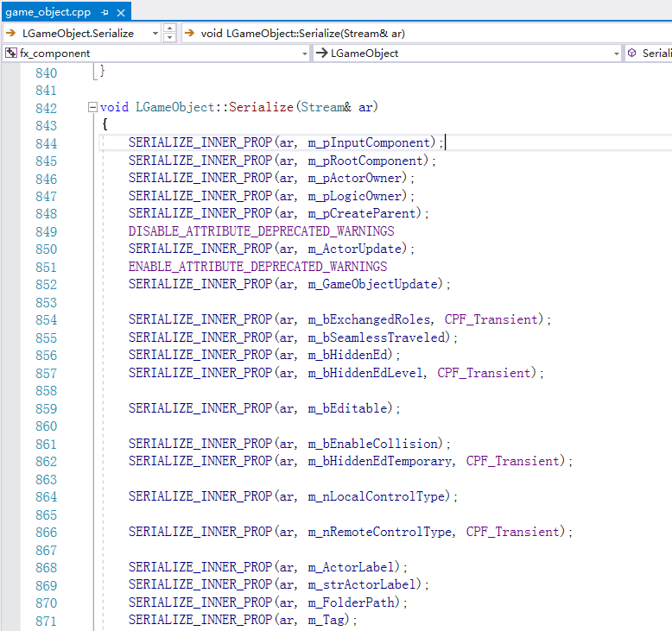Screen dimensions: 672x631
Task: Click m_bEditable on line 859
Action: pyautogui.click(x=347, y=408)
